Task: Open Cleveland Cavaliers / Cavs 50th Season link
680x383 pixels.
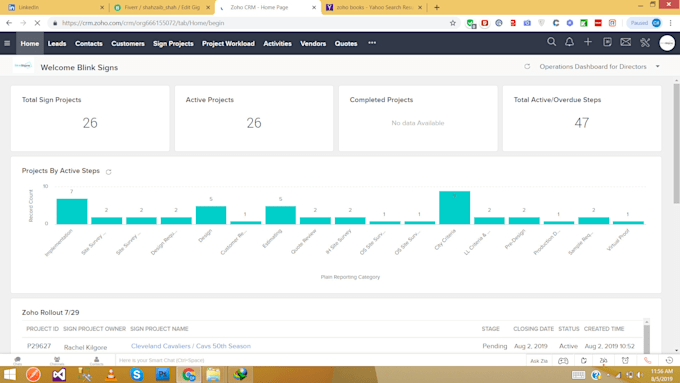Action: point(191,346)
